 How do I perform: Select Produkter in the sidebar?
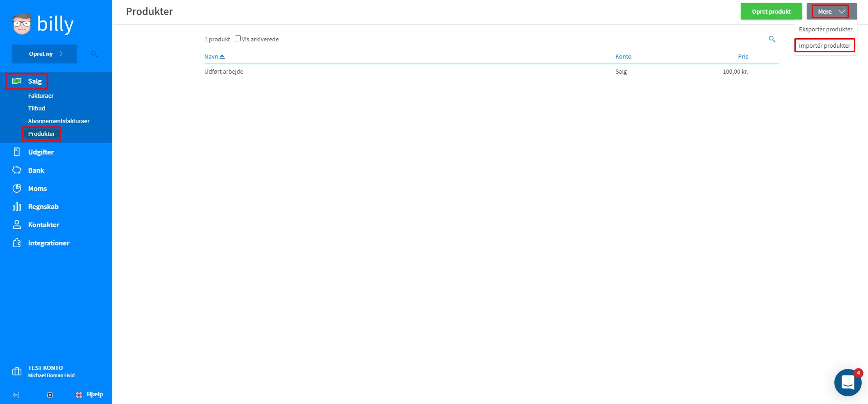pos(41,134)
